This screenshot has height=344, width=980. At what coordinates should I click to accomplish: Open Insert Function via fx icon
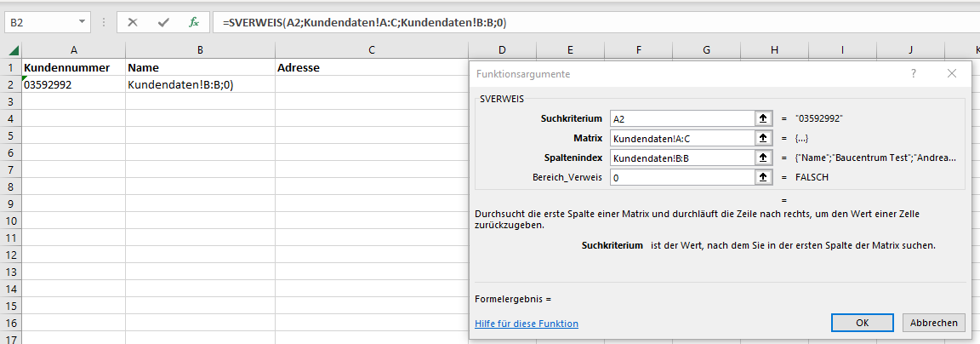click(194, 22)
